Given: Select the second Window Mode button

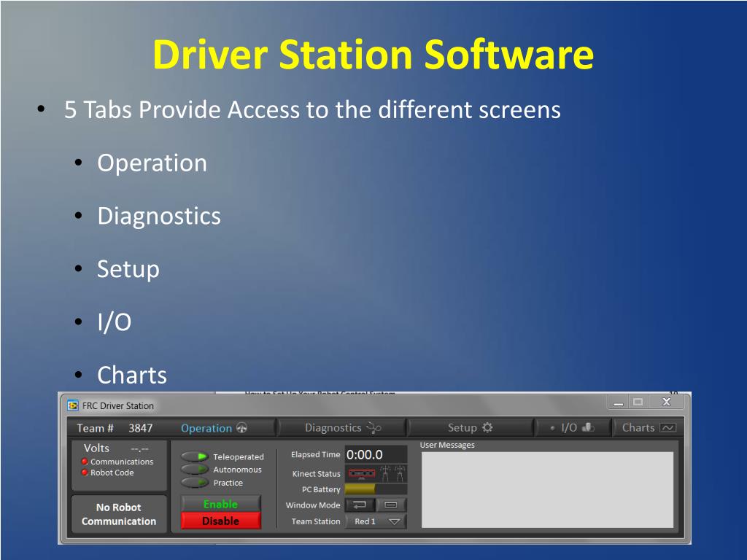Looking at the screenshot, I should tap(391, 505).
